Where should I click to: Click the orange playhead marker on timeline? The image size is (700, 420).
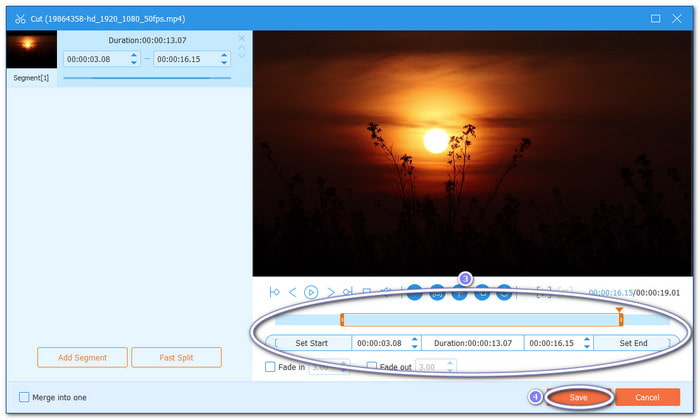[619, 309]
